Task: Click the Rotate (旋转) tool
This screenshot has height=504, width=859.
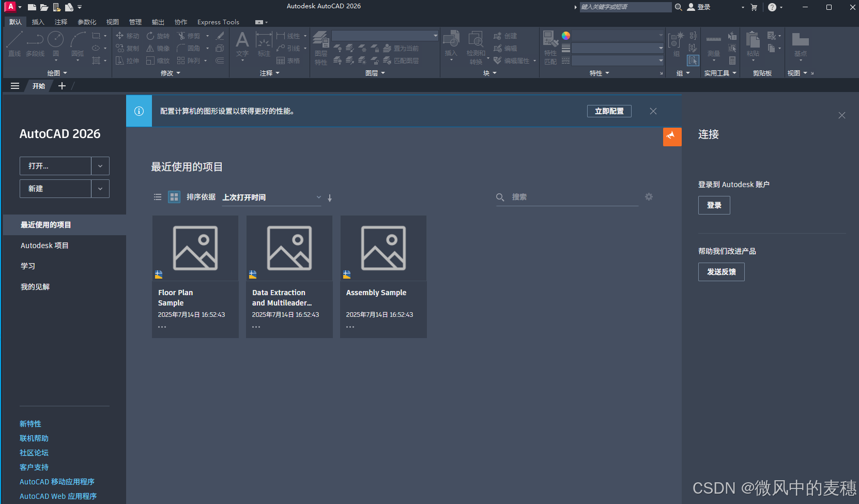Action: (x=158, y=36)
